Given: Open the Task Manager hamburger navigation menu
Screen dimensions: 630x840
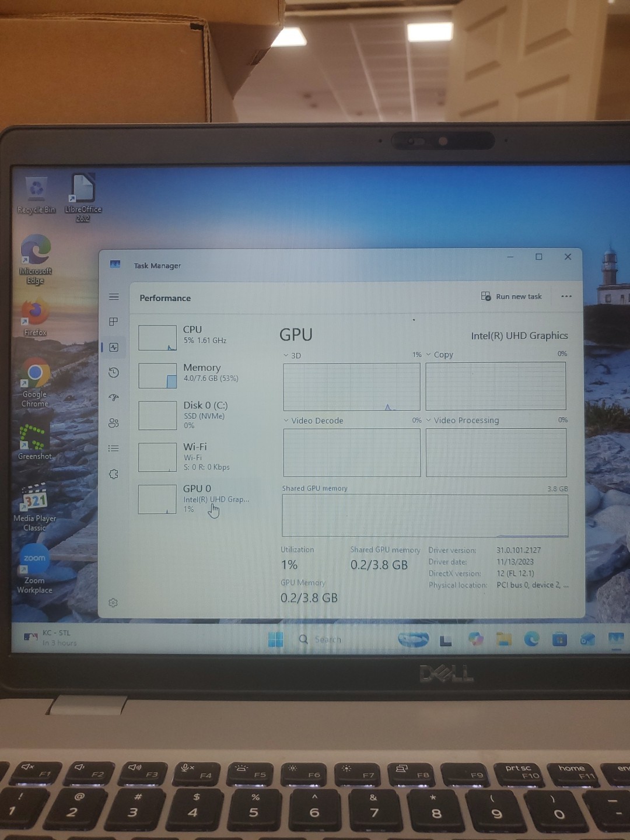Looking at the screenshot, I should click(114, 297).
